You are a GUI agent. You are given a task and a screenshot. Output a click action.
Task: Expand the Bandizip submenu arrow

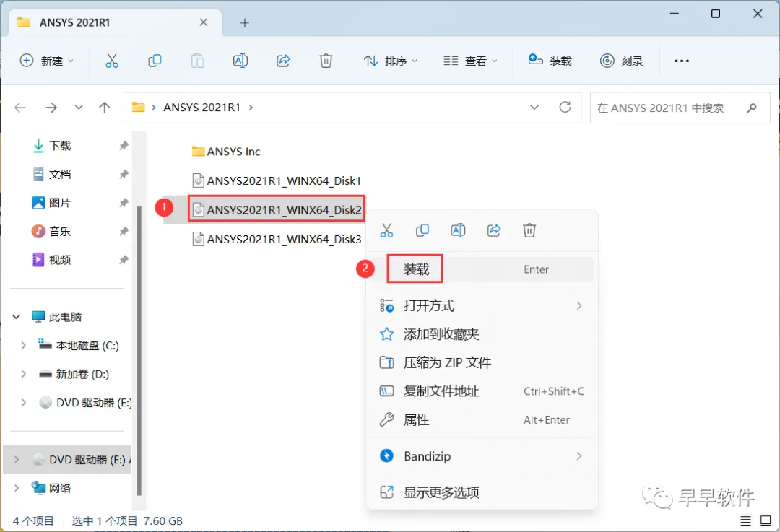(x=579, y=456)
